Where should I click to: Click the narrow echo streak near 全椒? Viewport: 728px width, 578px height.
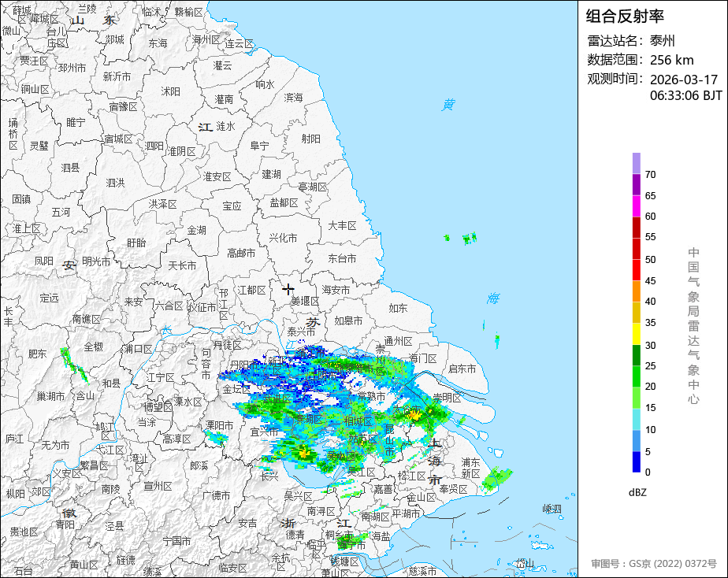(x=74, y=365)
